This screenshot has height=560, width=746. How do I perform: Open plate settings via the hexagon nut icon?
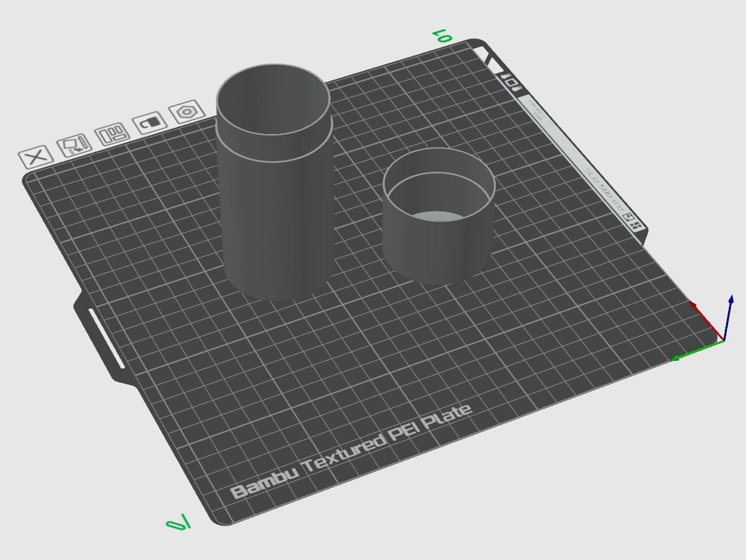[x=187, y=112]
